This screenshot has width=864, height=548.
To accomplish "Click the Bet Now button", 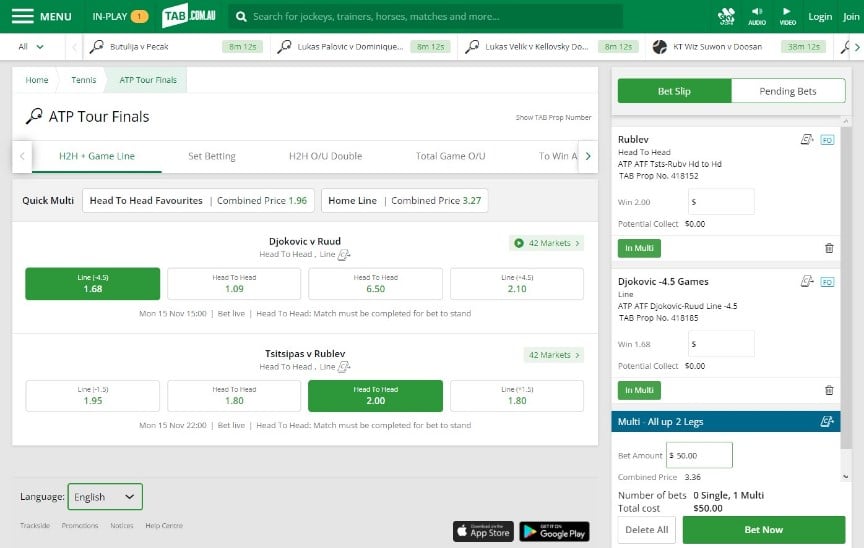I will (764, 530).
